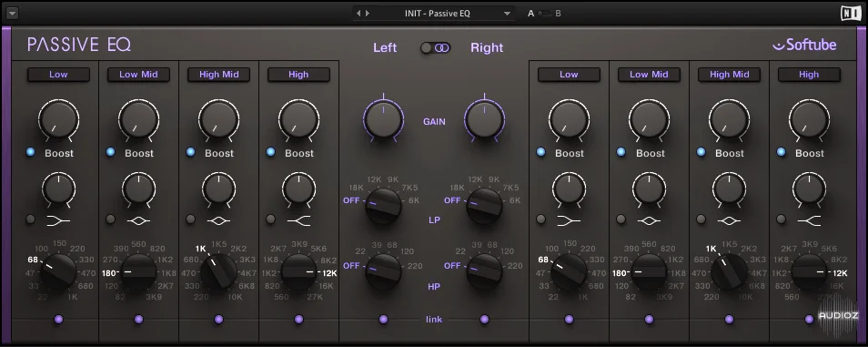
Task: Toggle right Low band shelf shape LED
Action: (x=540, y=219)
